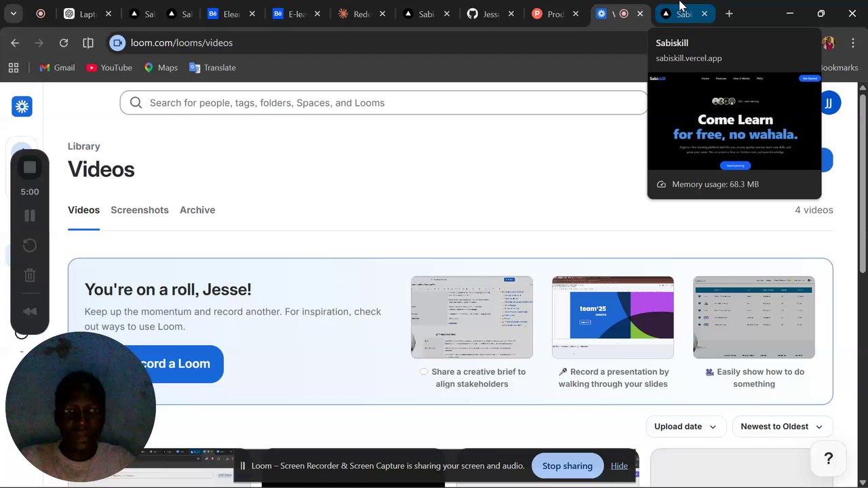Open the split view toolbar icon
Image resolution: width=868 pixels, height=488 pixels.
tap(88, 43)
